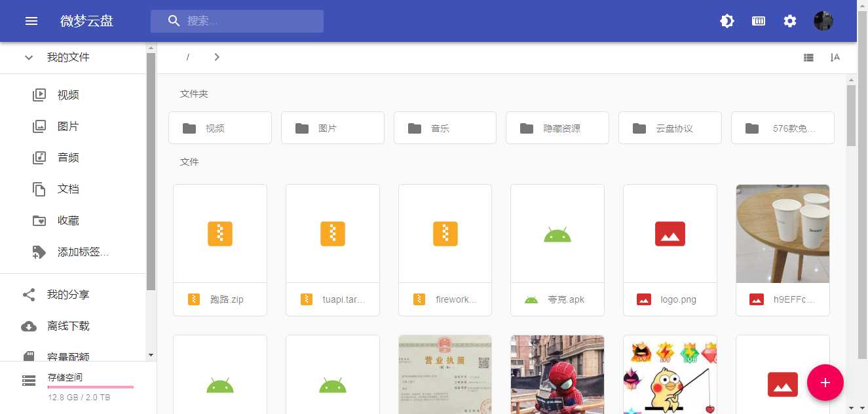Click the 12.8 GB / 2.0 TB text
Viewport: 868px width, 414px height.
(79, 398)
